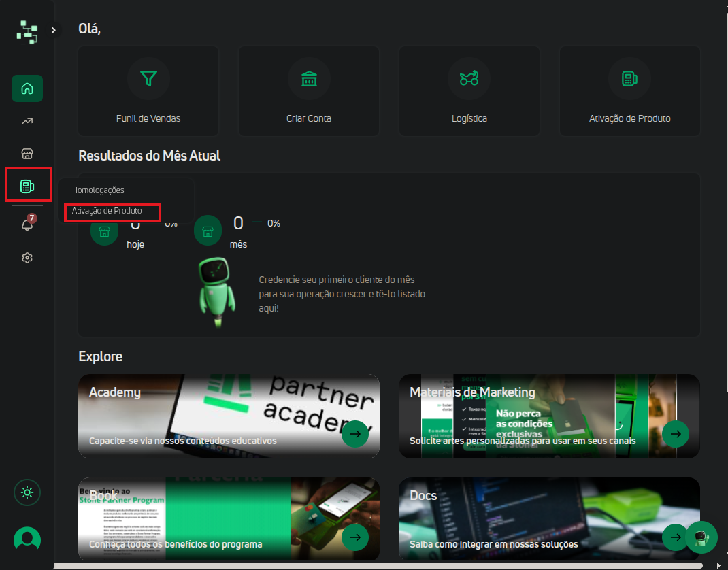Screen dimensions: 728x570
Task: Toggle the light/dark theme sun button
Action: pos(27,492)
